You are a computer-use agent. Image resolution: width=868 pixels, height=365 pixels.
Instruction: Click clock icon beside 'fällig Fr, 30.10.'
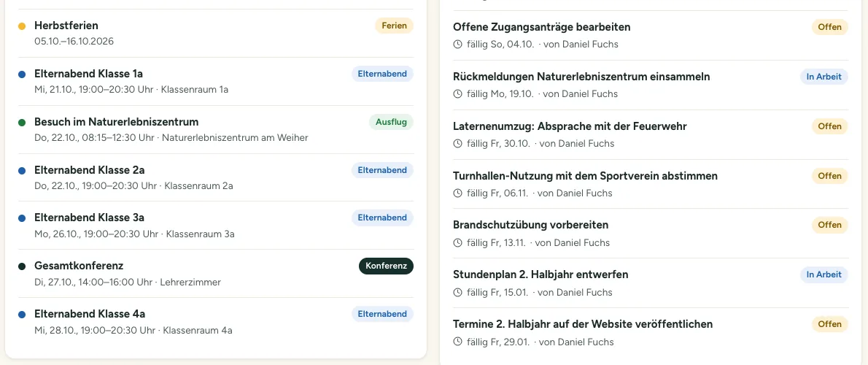coord(457,144)
